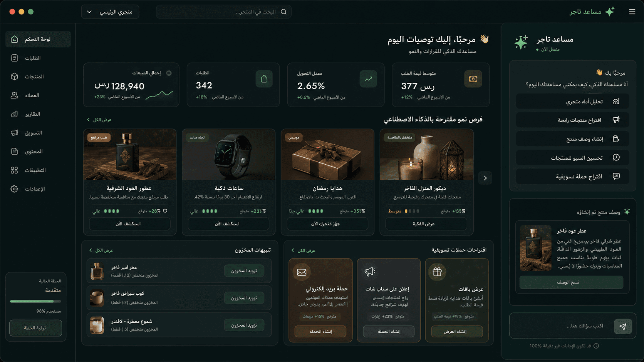Click the ساعات ذكية smartwatch product image

pos(229,155)
